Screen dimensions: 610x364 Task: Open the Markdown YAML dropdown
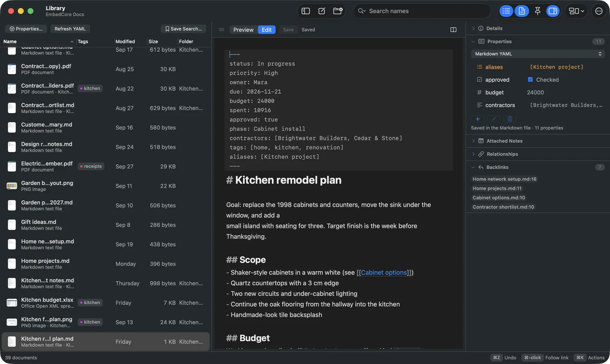coord(538,54)
